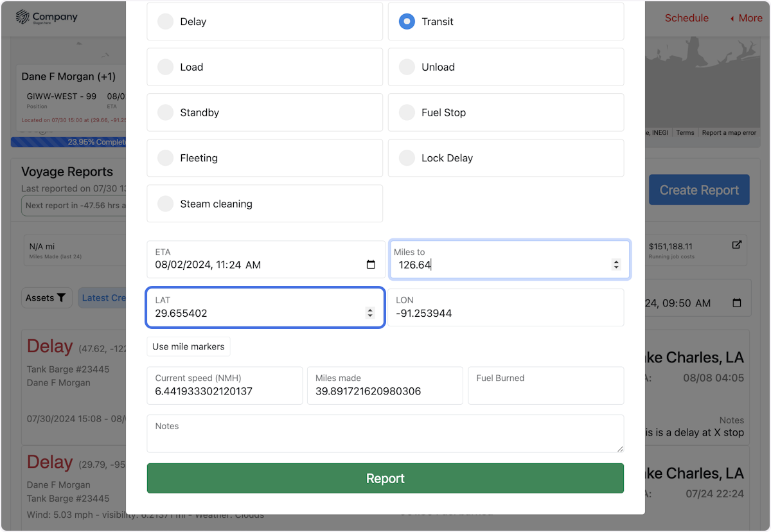771x532 pixels.
Task: Open the ETA calendar date picker
Action: (x=371, y=264)
